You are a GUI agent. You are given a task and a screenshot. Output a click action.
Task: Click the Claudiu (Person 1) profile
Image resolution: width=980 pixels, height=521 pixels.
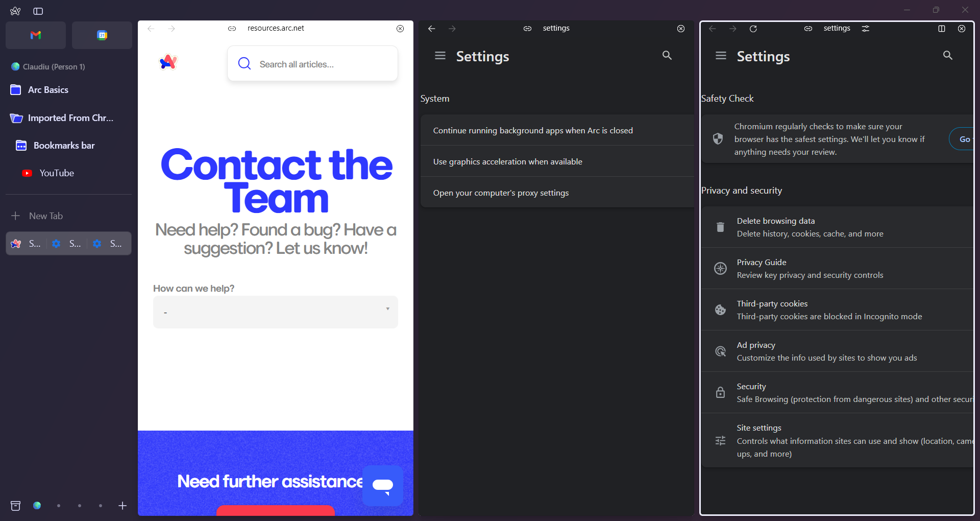pos(48,66)
